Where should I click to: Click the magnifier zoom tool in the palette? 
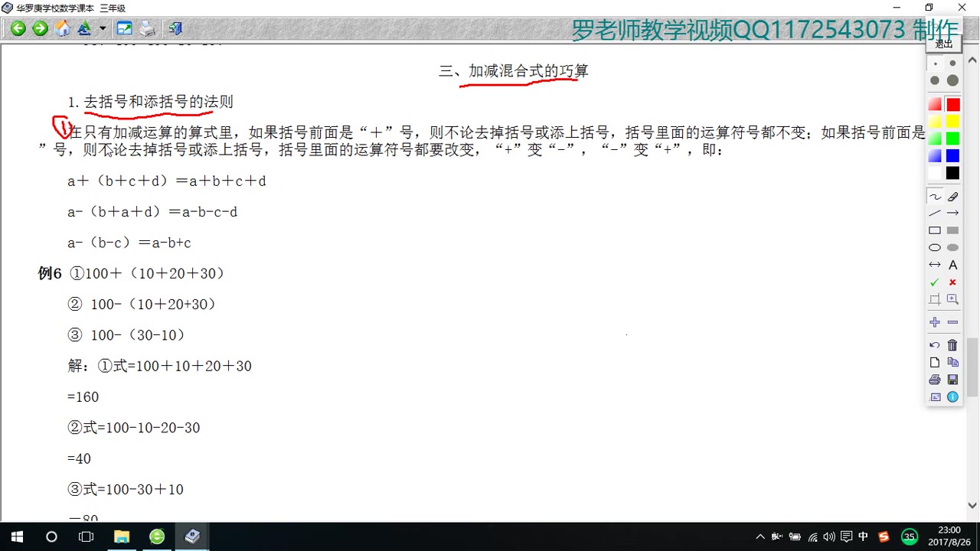[952, 299]
